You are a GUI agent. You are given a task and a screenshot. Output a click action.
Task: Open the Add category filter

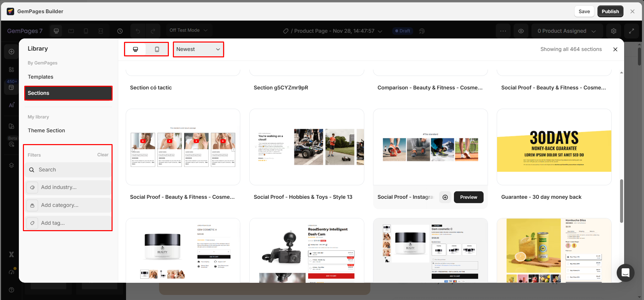(x=68, y=205)
